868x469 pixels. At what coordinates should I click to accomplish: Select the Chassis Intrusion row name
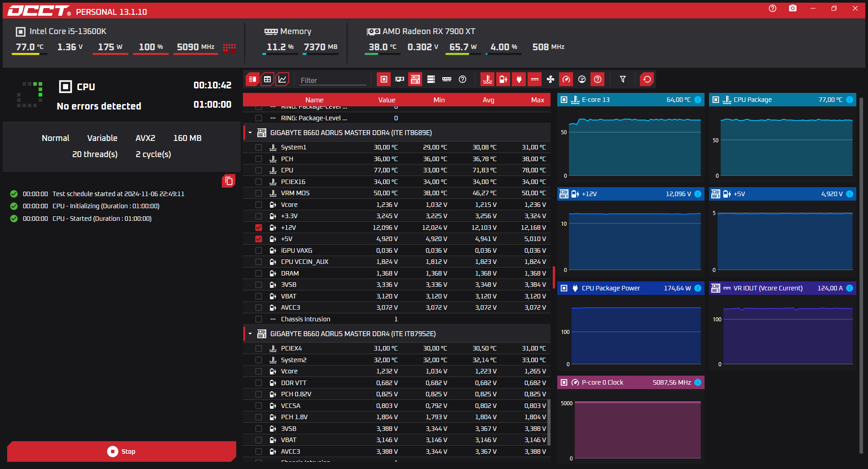pyautogui.click(x=305, y=319)
